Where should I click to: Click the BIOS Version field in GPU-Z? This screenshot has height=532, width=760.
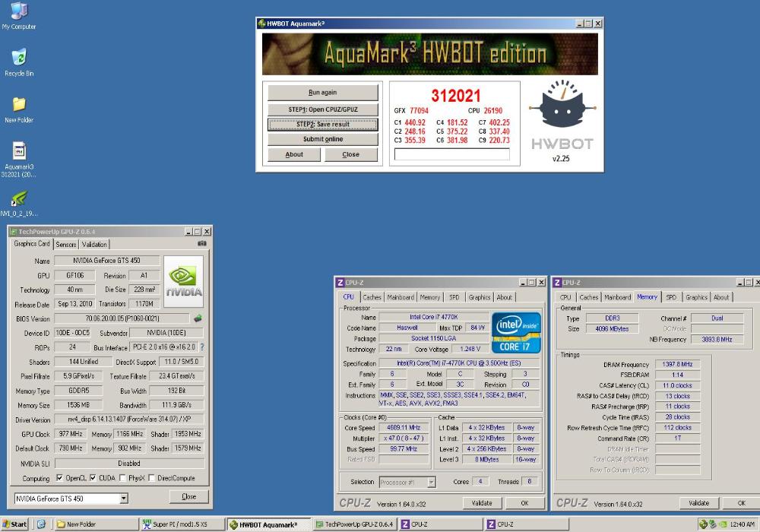122,318
